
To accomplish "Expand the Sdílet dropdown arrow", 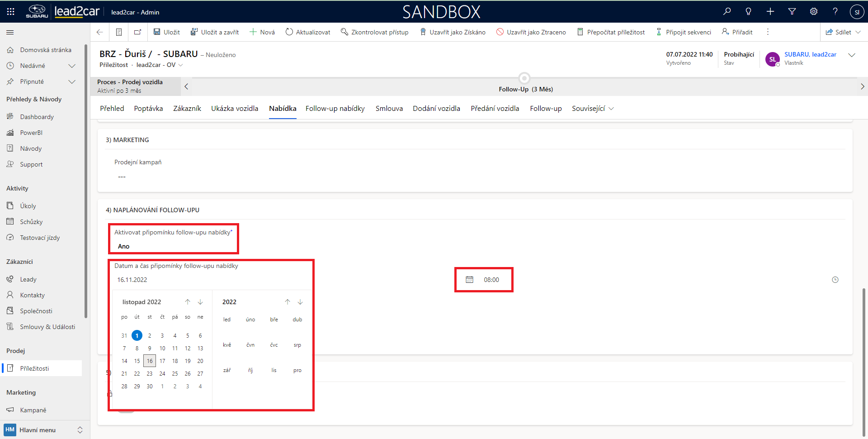I will tap(859, 32).
